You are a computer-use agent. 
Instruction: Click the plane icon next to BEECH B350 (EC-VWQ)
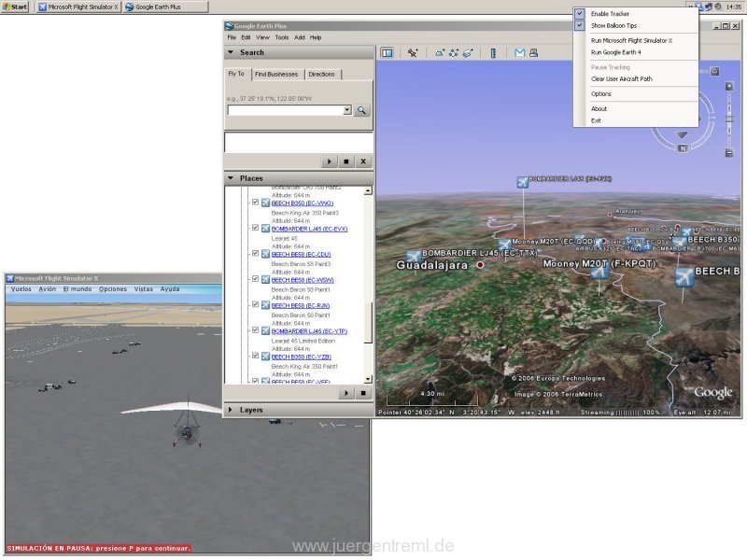tap(265, 203)
